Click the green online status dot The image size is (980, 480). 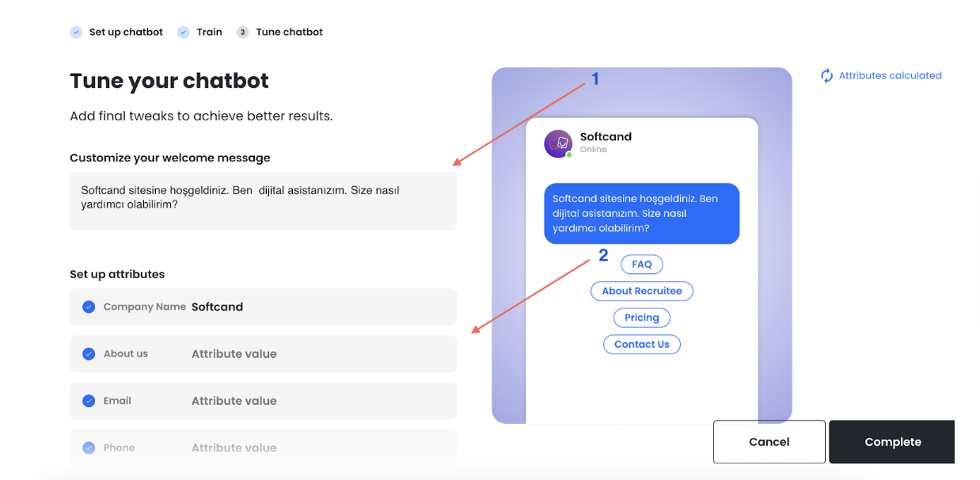pos(568,154)
